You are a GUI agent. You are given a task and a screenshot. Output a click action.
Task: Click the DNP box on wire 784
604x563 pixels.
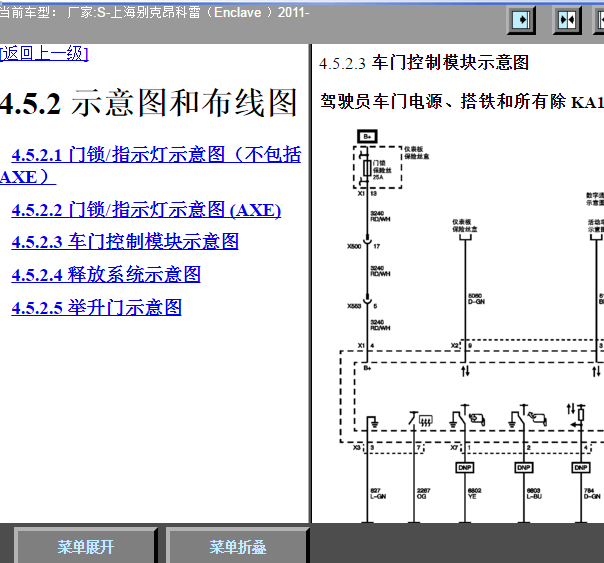coord(581,467)
